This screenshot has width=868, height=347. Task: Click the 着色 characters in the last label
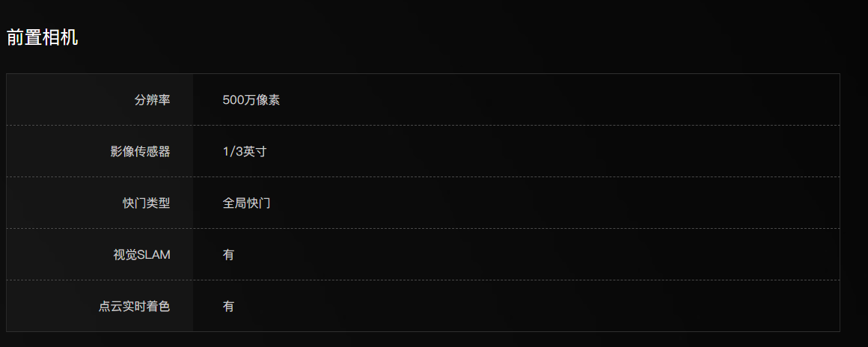159,307
